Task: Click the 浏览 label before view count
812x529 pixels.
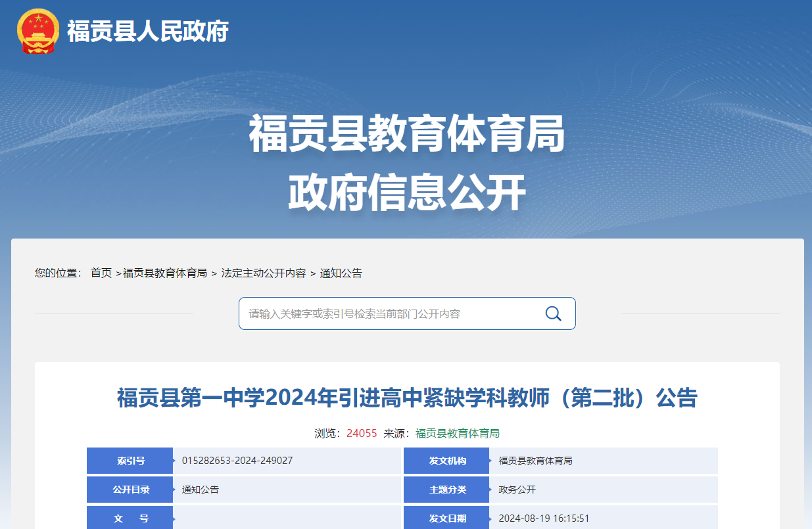Action: [x=327, y=433]
